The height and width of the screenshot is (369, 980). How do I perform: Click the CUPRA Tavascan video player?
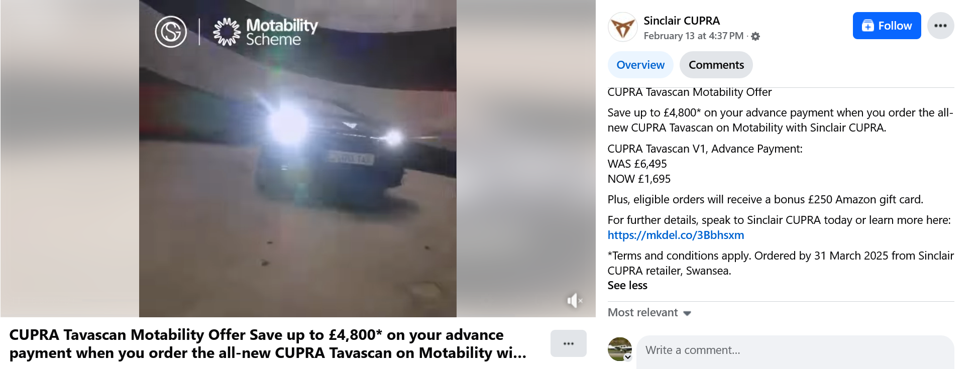(298, 159)
